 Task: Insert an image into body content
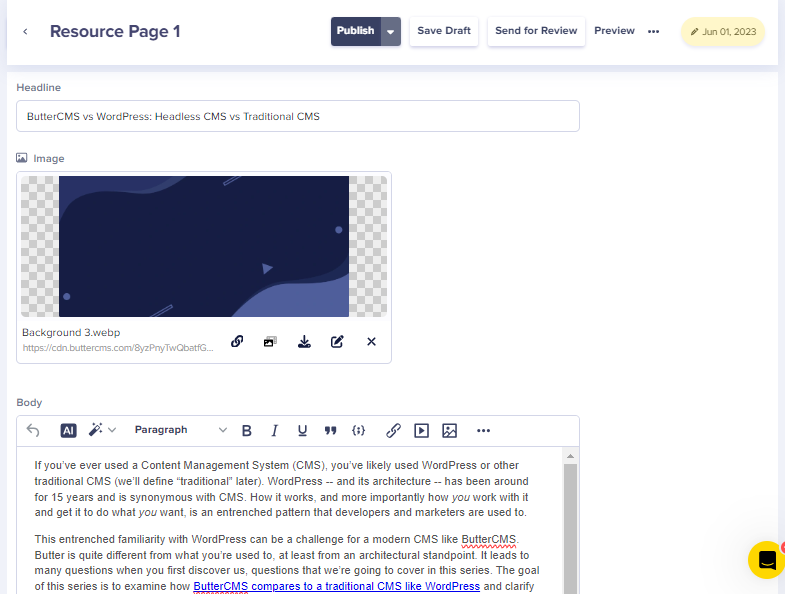pyautogui.click(x=450, y=430)
